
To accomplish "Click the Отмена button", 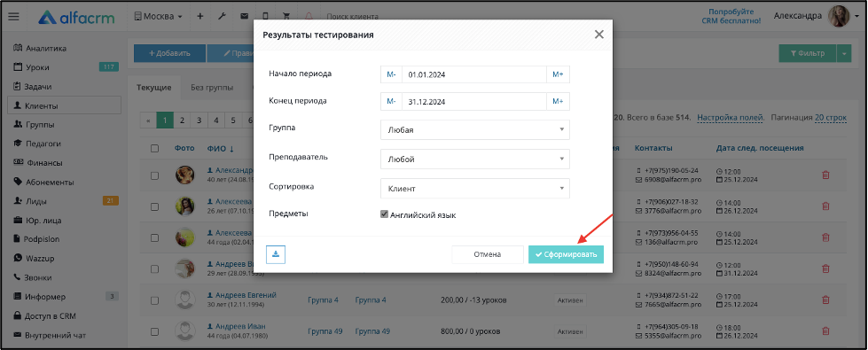I will point(487,254).
